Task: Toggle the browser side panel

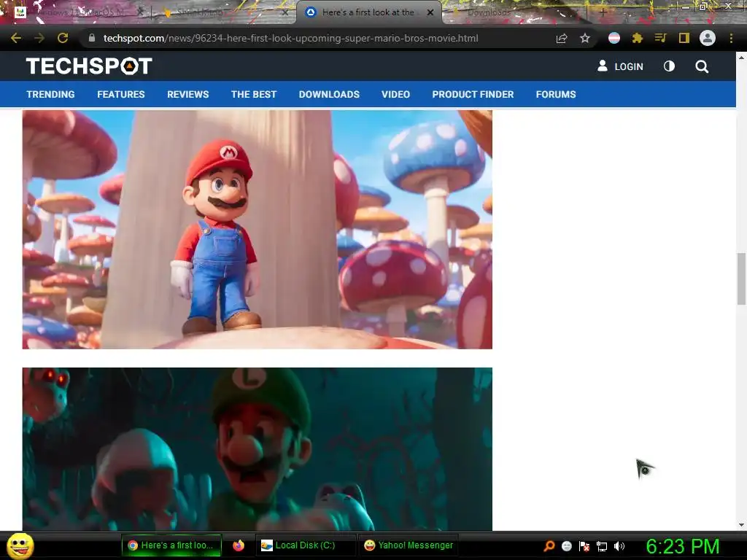Action: [684, 38]
